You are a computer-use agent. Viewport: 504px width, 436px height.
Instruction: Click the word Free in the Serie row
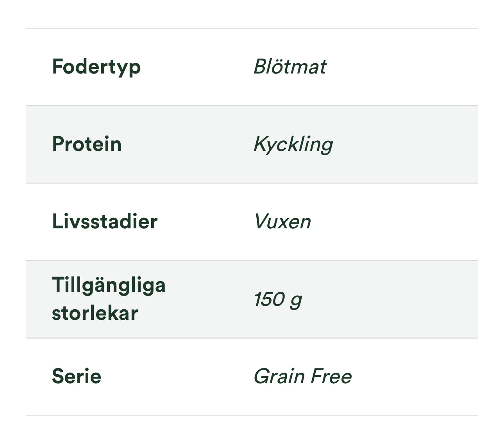tap(331, 377)
